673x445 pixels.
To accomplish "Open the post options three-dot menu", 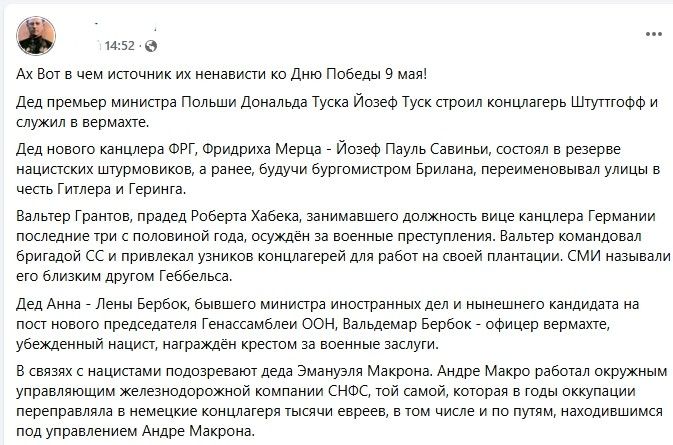I will pyautogui.click(x=653, y=34).
